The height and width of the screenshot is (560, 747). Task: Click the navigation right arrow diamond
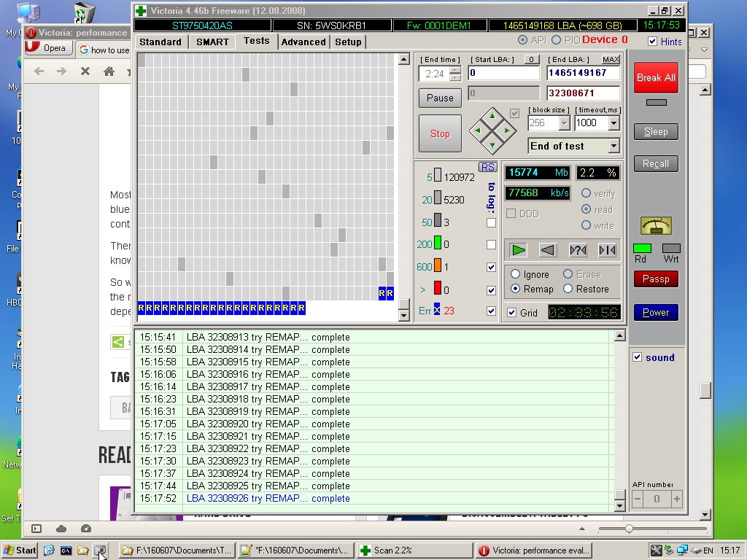(508, 131)
